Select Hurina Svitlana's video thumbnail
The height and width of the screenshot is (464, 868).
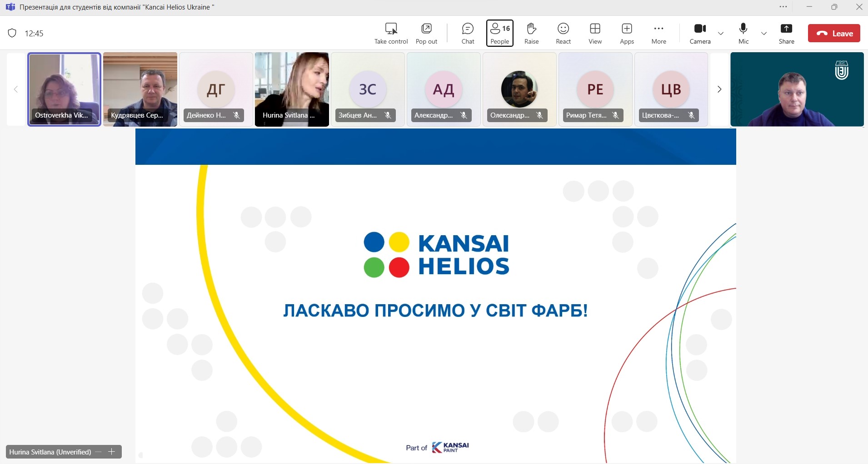point(292,89)
